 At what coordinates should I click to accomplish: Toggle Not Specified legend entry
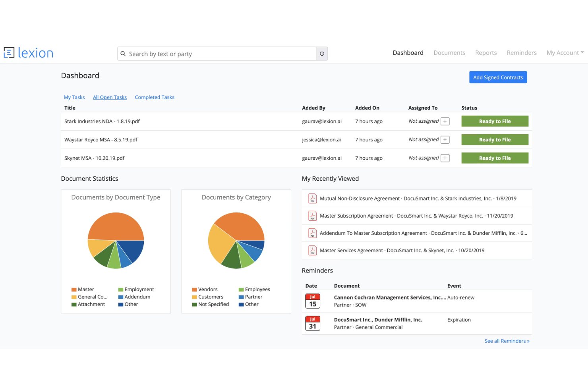coord(211,304)
